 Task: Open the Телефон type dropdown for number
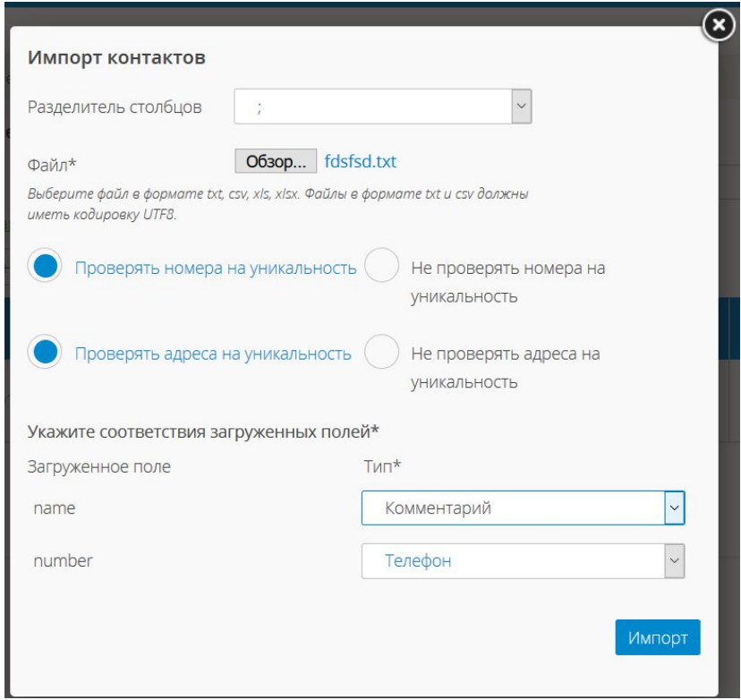513,561
